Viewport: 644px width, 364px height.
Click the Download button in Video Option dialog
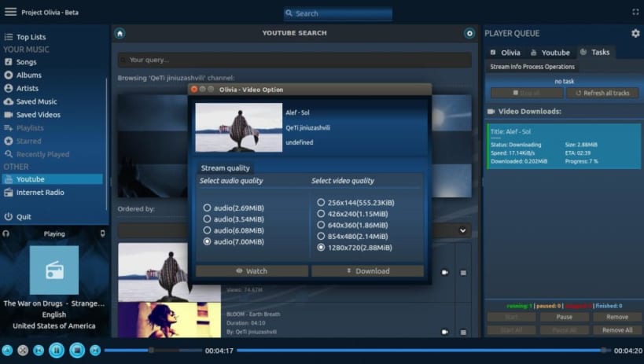click(x=367, y=271)
